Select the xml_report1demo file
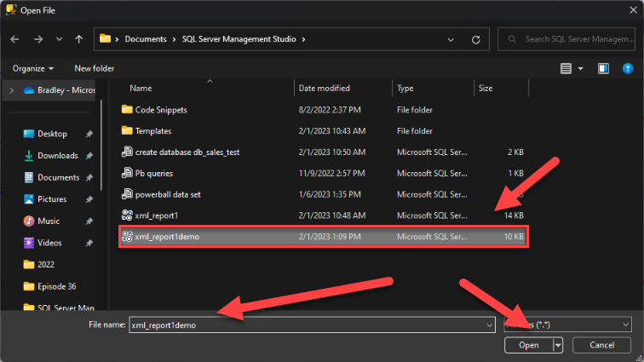This screenshot has width=644, height=362. click(324, 237)
